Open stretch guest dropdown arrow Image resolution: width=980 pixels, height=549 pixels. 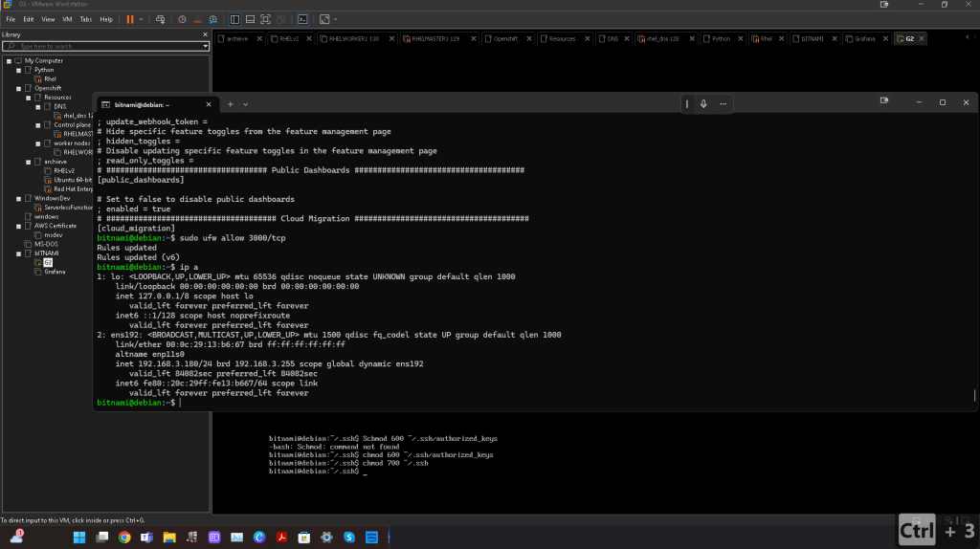[x=336, y=19]
